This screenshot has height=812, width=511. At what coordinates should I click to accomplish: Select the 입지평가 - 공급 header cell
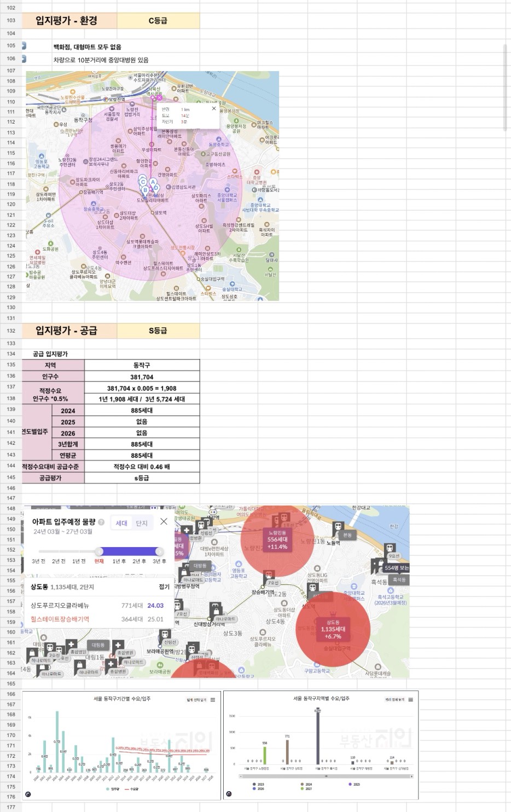coord(69,330)
